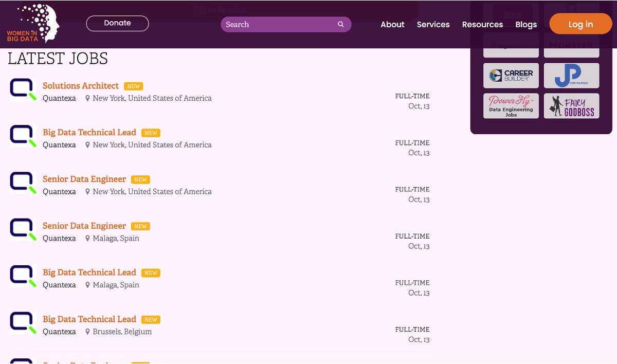Viewport: 617px width, 364px height.
Task: Click the Log in button
Action: tap(580, 24)
